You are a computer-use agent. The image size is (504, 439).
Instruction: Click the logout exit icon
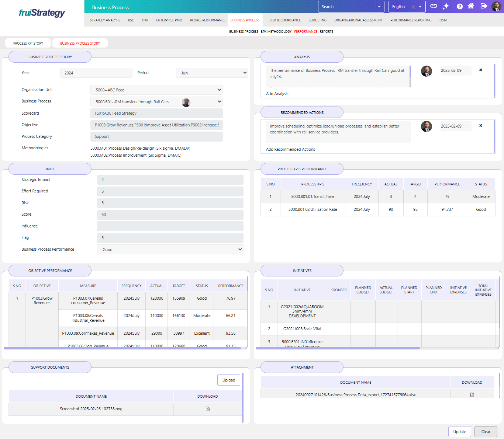click(x=484, y=6)
